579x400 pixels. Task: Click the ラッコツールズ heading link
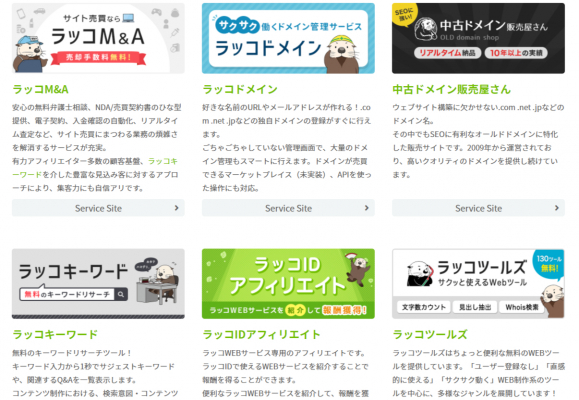pyautogui.click(x=430, y=335)
